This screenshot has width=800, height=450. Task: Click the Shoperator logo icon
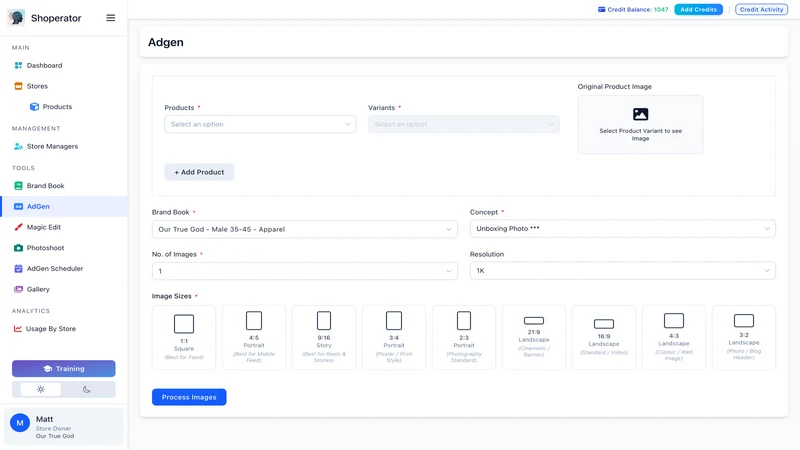[x=16, y=18]
